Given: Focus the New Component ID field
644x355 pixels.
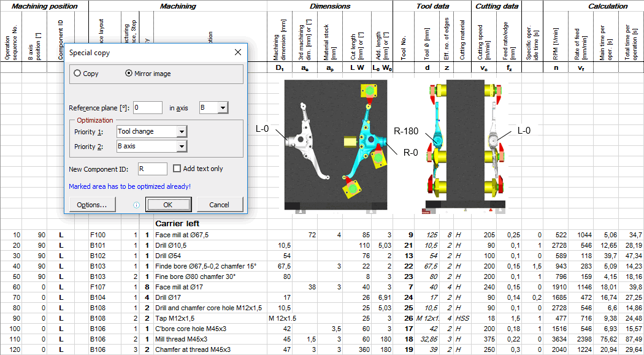Looking at the screenshot, I should pos(153,169).
